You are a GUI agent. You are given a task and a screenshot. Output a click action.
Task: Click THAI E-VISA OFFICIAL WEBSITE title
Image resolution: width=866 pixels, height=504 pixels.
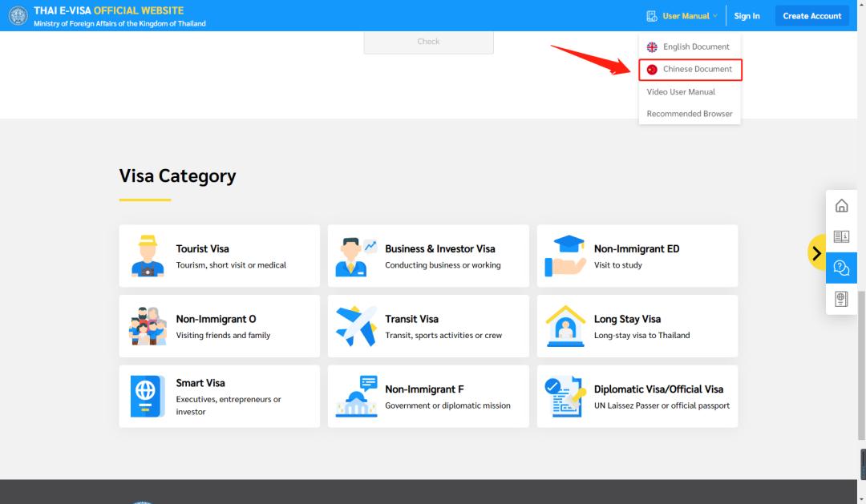[109, 10]
